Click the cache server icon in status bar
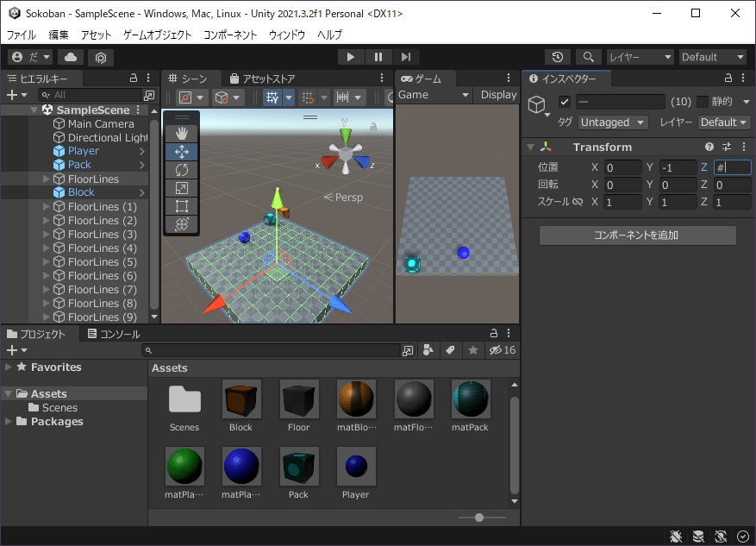 pyautogui.click(x=698, y=537)
